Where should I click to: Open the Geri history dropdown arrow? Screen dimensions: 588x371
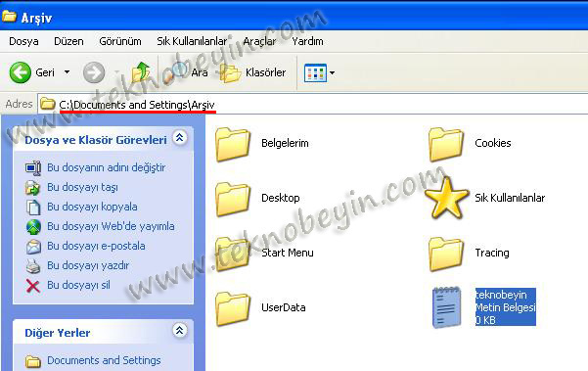tap(67, 72)
